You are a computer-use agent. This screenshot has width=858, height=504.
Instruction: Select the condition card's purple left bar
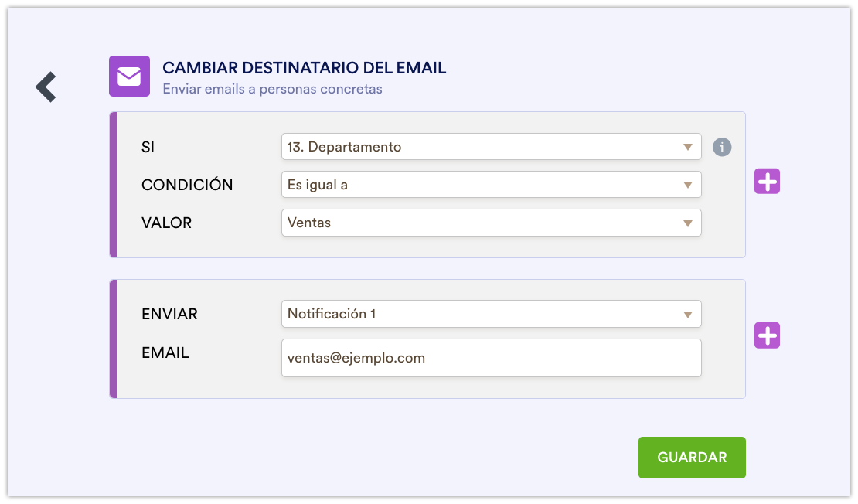coord(114,185)
